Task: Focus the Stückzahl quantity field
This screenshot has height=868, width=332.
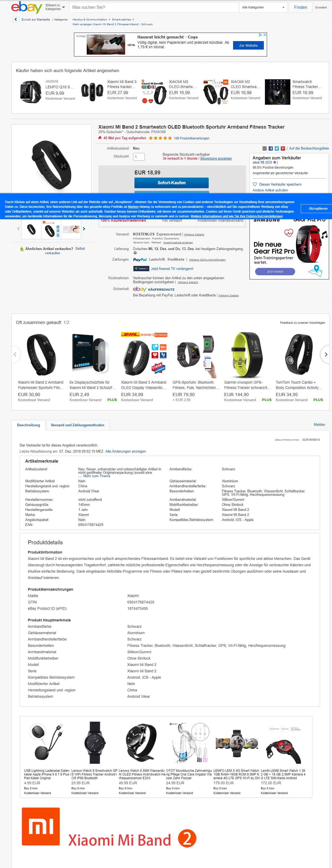Action: pyautogui.click(x=139, y=157)
